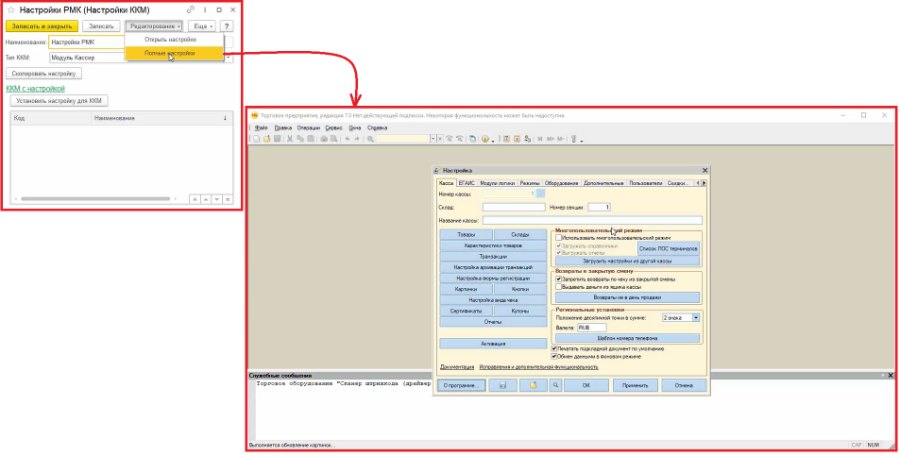Click the save disk icon button in Настройка dialog

pyautogui.click(x=503, y=385)
